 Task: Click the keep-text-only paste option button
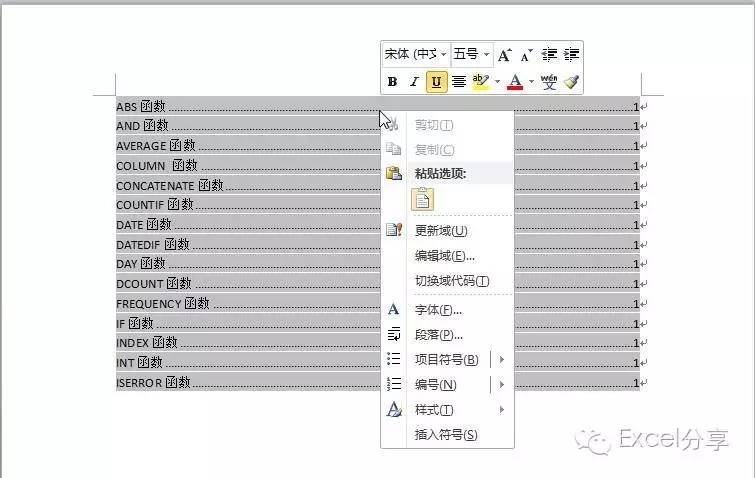pos(422,199)
